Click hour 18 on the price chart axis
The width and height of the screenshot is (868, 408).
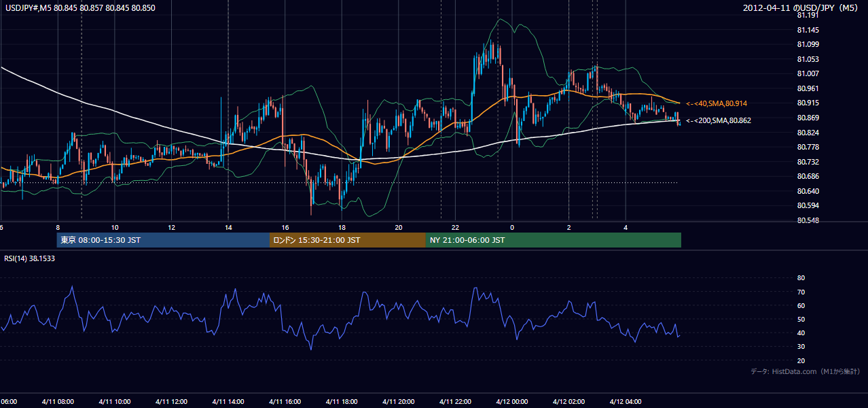[342, 227]
